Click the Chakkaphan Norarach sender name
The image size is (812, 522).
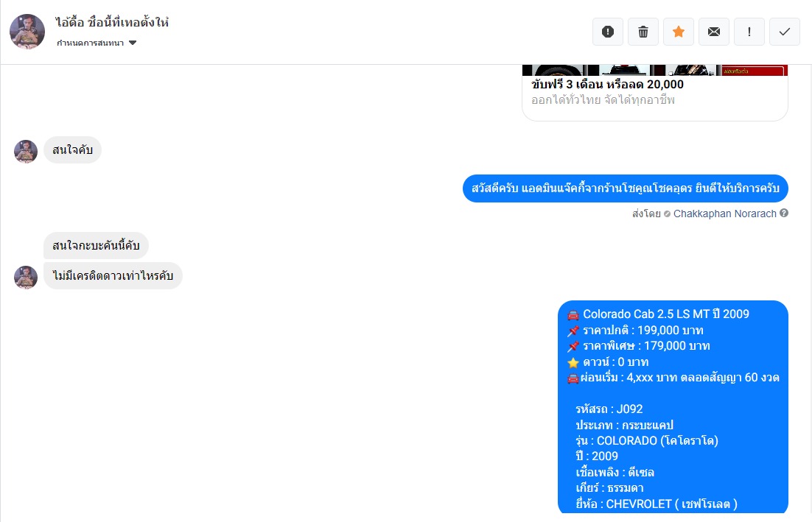coord(724,214)
